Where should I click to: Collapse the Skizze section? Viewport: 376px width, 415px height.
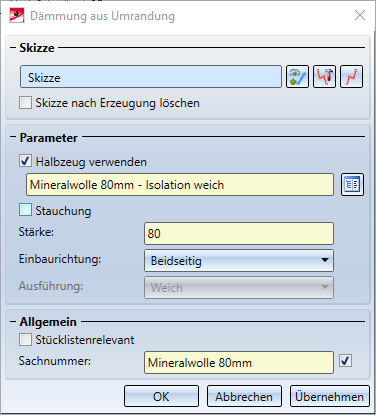point(13,48)
